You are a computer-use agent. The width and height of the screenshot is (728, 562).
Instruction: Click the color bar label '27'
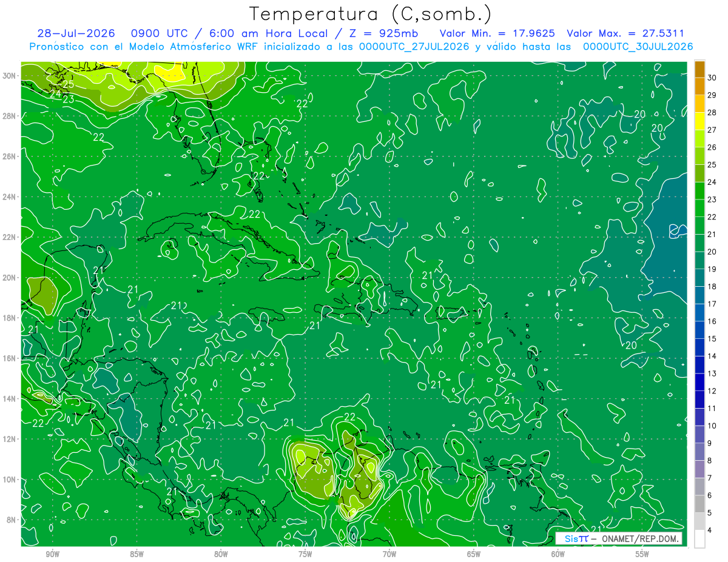click(x=712, y=130)
